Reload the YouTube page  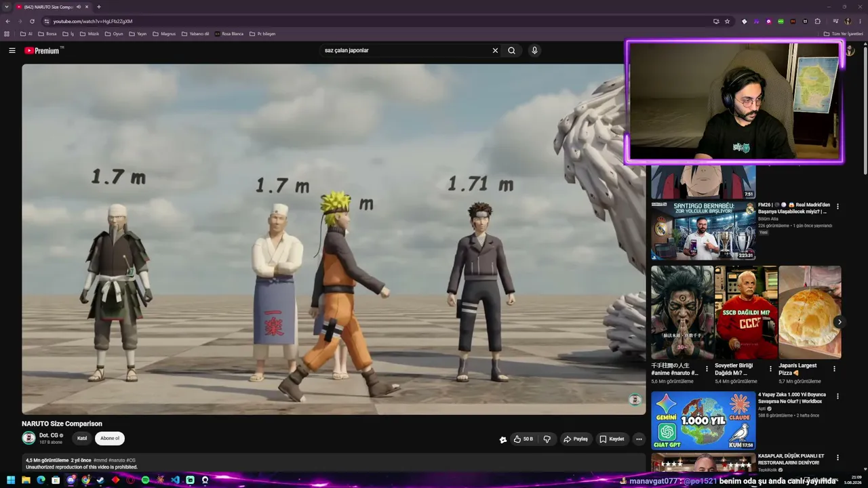[32, 21]
